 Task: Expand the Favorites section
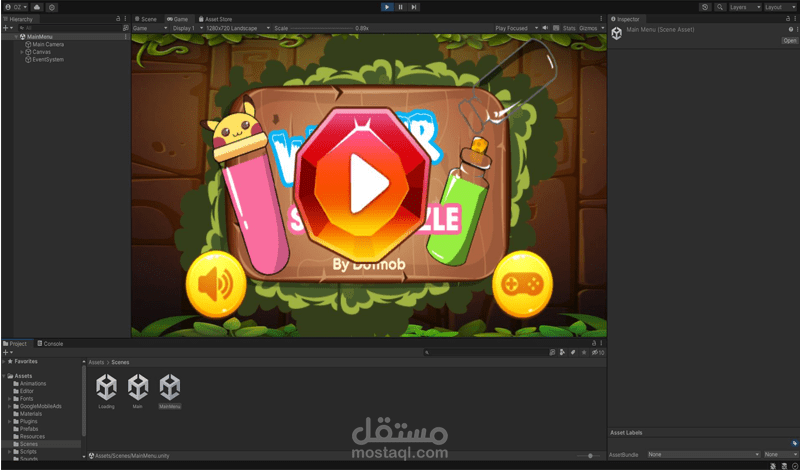(x=4, y=361)
